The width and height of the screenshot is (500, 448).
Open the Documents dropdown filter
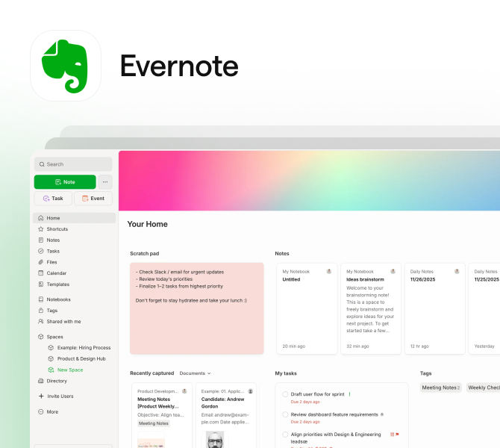[196, 373]
